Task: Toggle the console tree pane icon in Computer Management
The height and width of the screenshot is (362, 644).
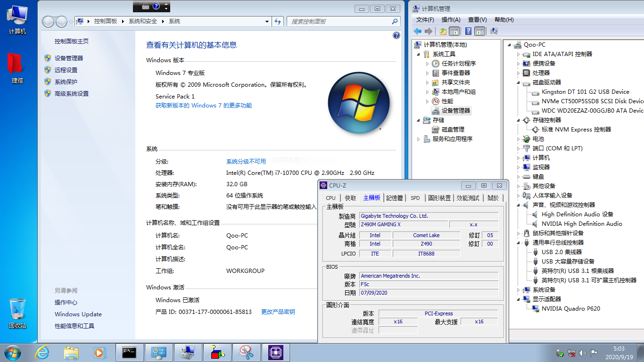Action: 454,31
